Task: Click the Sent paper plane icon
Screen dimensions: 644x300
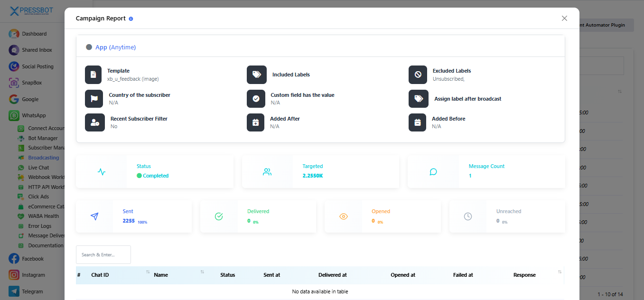Action: [94, 216]
